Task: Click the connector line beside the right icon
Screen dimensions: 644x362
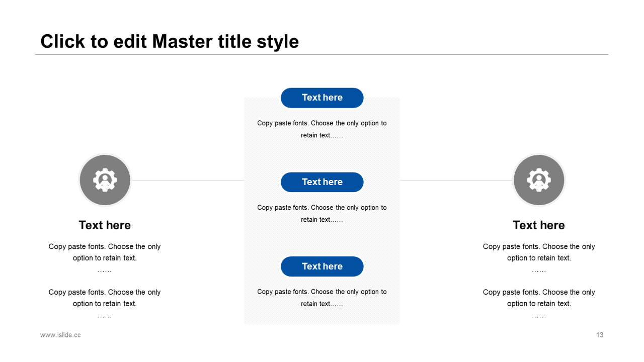Action: coord(455,180)
